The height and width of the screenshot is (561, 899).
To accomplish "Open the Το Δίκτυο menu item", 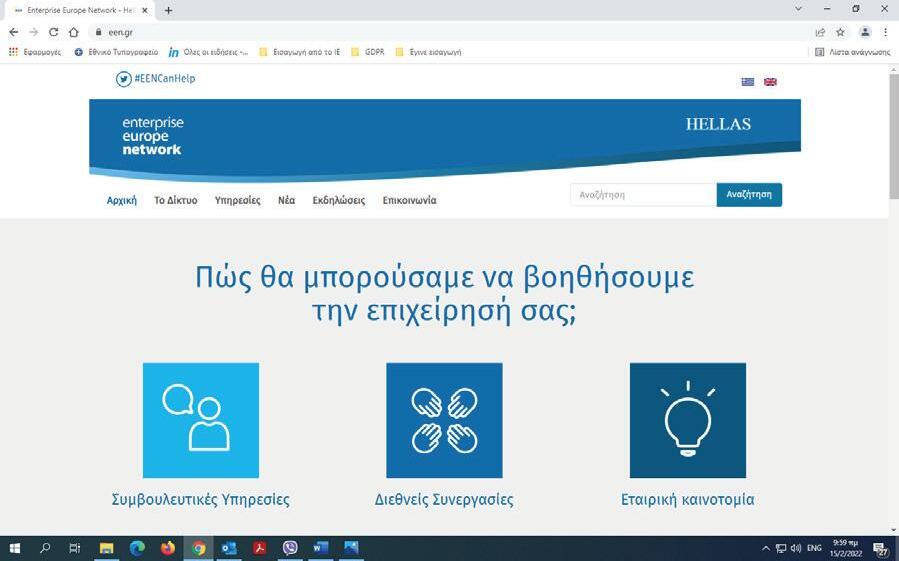I will (175, 200).
